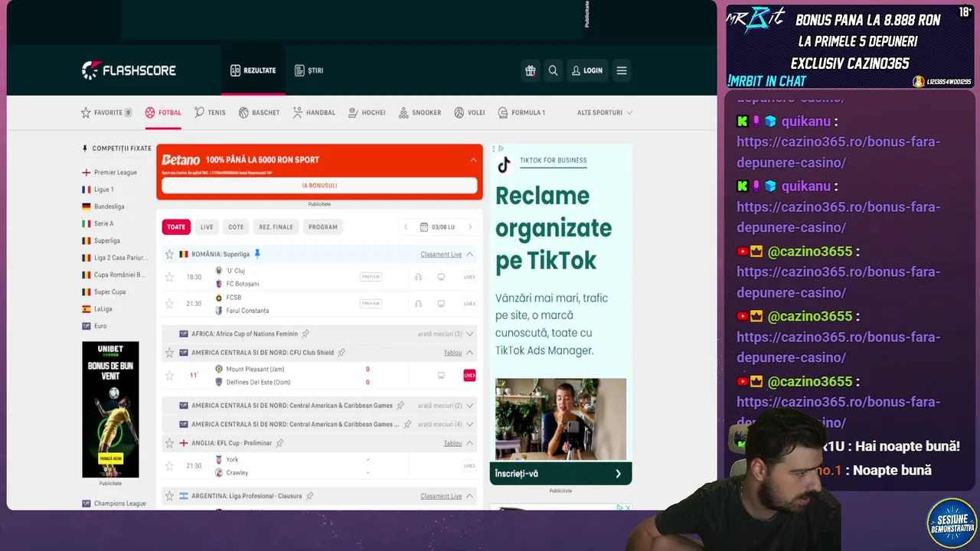Select the VOLEI sport menu item
Image resolution: width=980 pixels, height=551 pixels.
[469, 112]
